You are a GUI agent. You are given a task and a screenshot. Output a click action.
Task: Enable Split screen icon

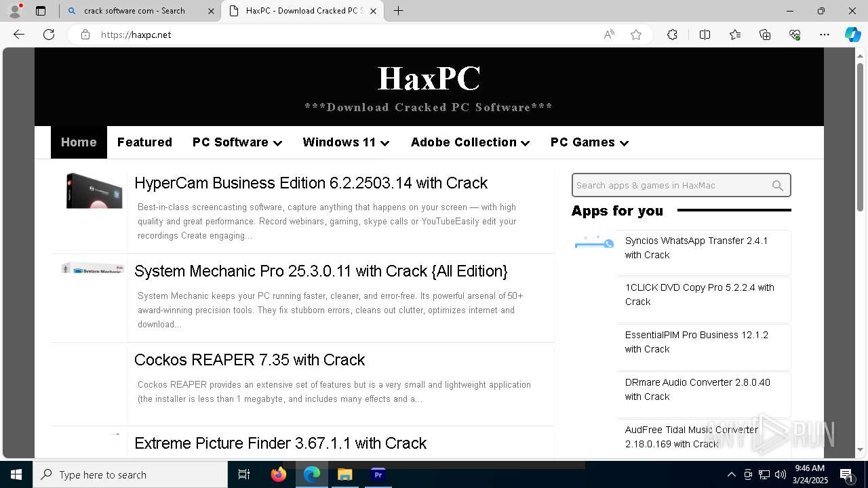click(705, 35)
